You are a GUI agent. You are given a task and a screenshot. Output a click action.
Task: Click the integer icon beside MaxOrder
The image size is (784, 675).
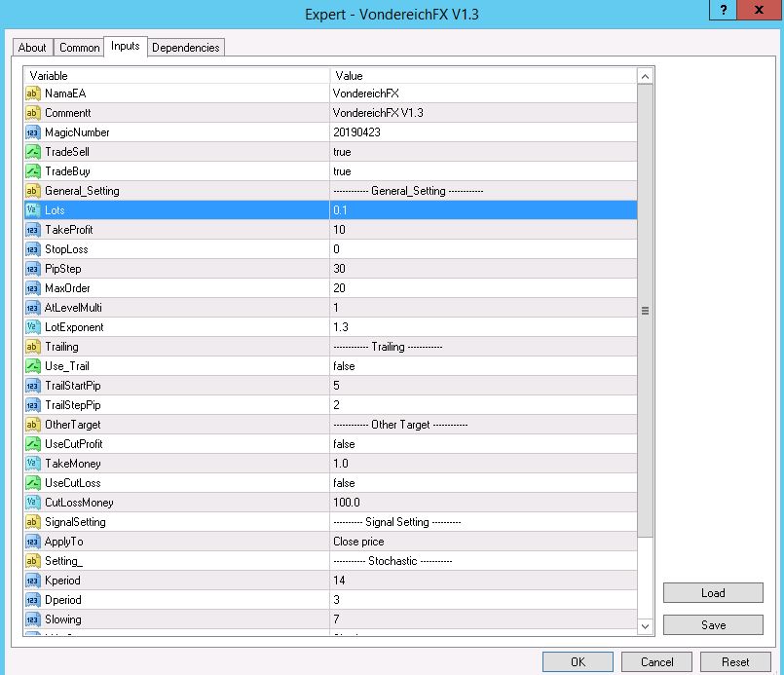(32, 288)
